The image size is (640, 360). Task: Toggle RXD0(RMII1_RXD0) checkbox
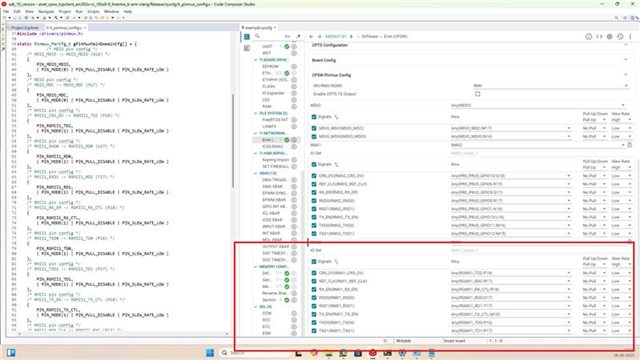pyautogui.click(x=314, y=298)
